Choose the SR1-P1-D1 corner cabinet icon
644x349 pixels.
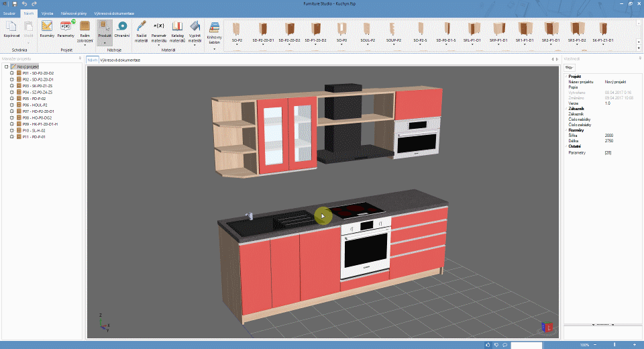click(x=525, y=28)
